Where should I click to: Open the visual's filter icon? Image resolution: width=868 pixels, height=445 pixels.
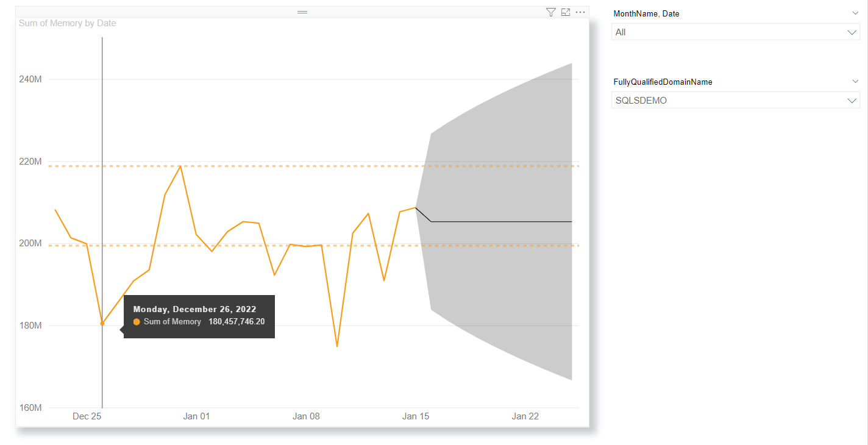pos(550,12)
